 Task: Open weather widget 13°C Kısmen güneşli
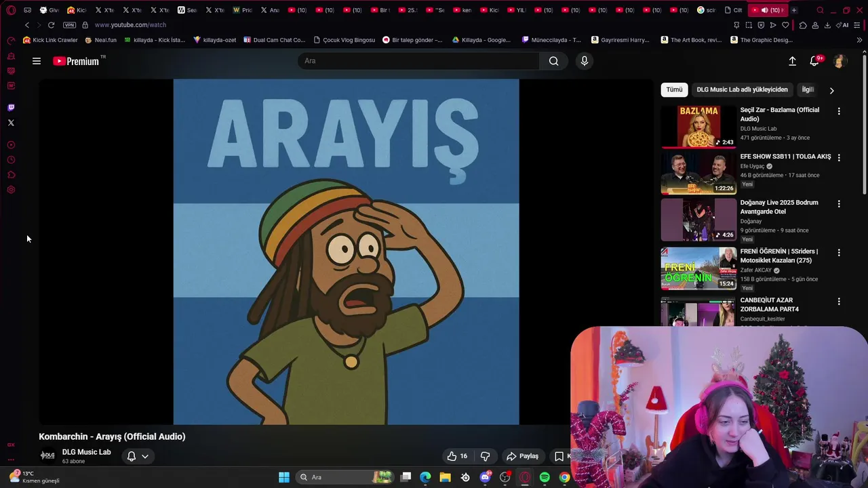pos(34,477)
